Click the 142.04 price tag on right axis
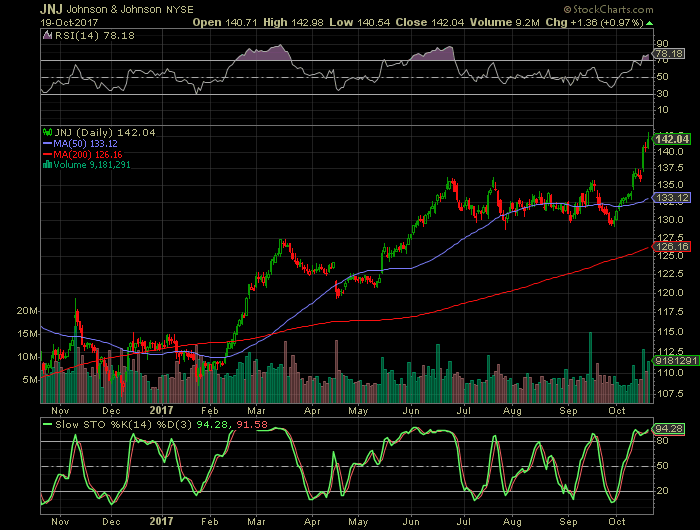 (672, 139)
